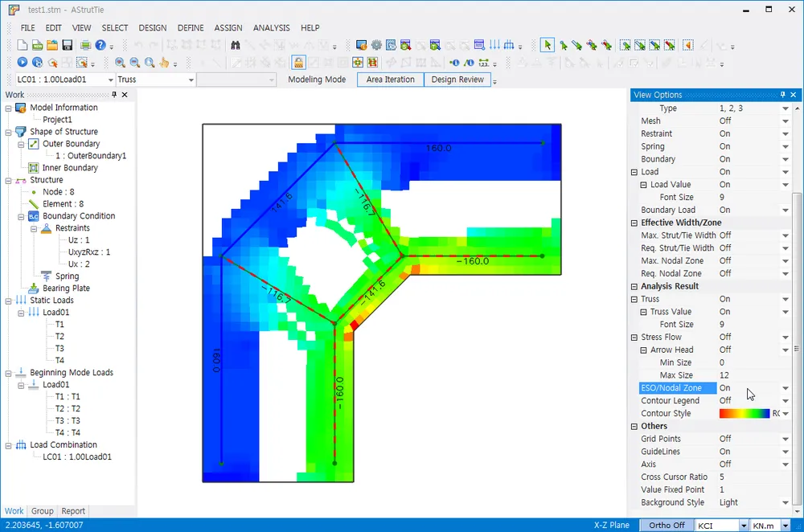Switch to the Group tab
The width and height of the screenshot is (804, 532).
click(42, 511)
